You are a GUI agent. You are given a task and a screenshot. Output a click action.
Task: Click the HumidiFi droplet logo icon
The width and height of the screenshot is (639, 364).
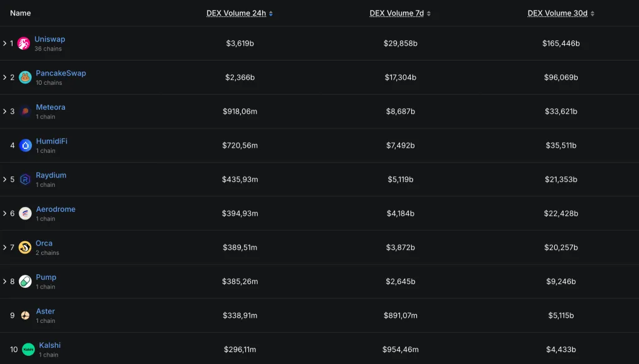[25, 145]
